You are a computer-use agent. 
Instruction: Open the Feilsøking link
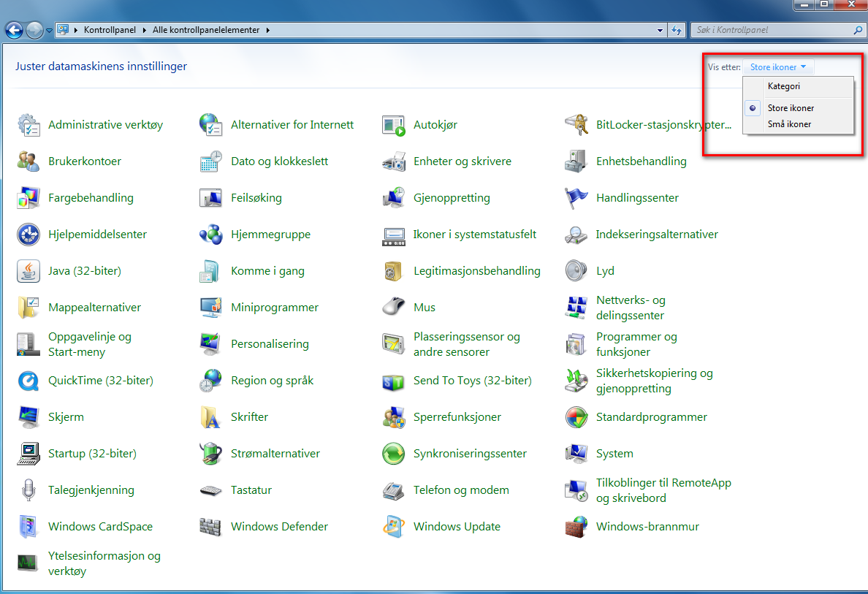[x=256, y=197]
